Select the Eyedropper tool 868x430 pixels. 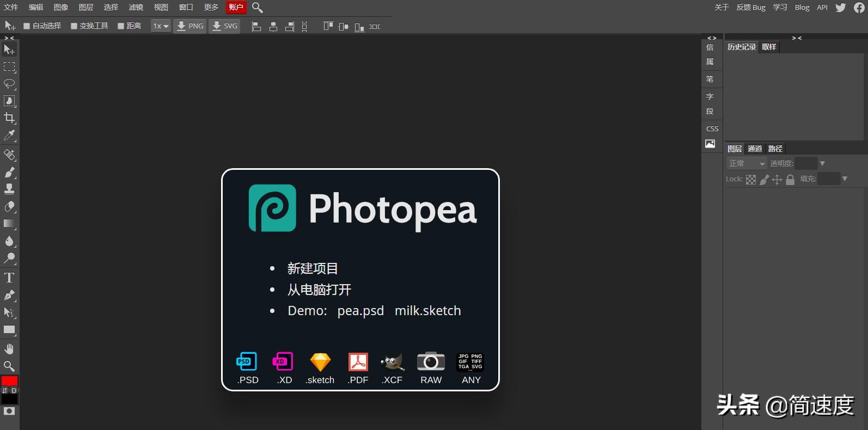9,135
